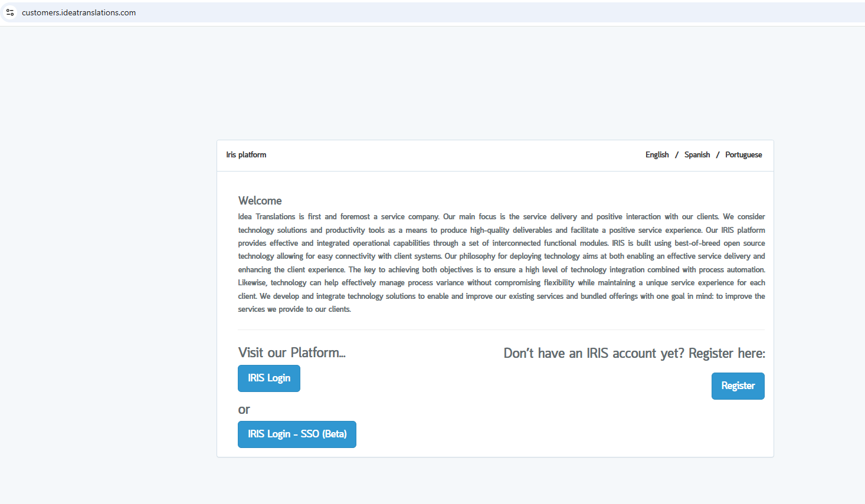Click the empty space in the panel header

454,155
